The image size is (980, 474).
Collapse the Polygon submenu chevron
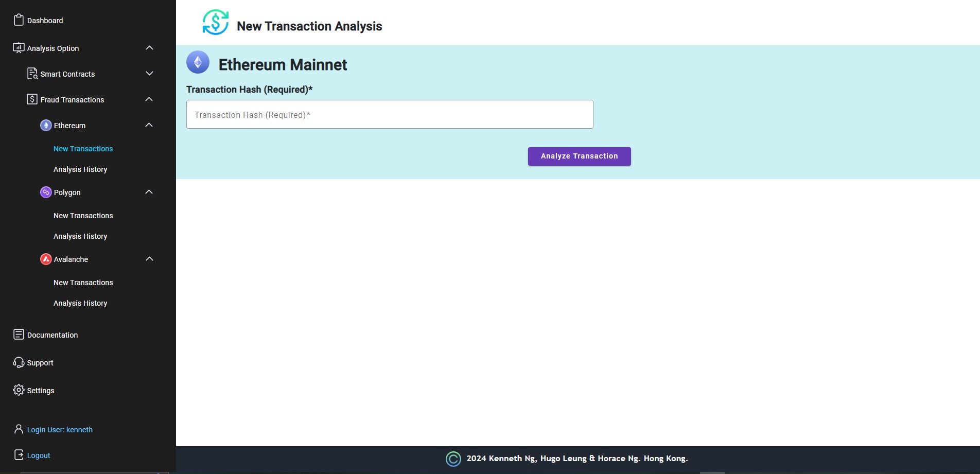(149, 192)
